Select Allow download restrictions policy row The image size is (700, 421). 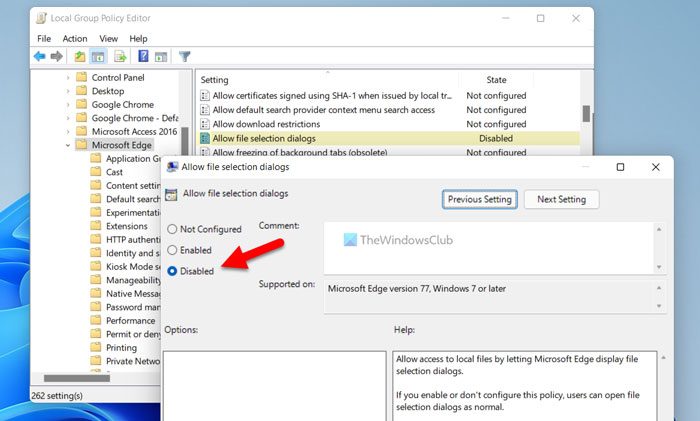coord(388,124)
